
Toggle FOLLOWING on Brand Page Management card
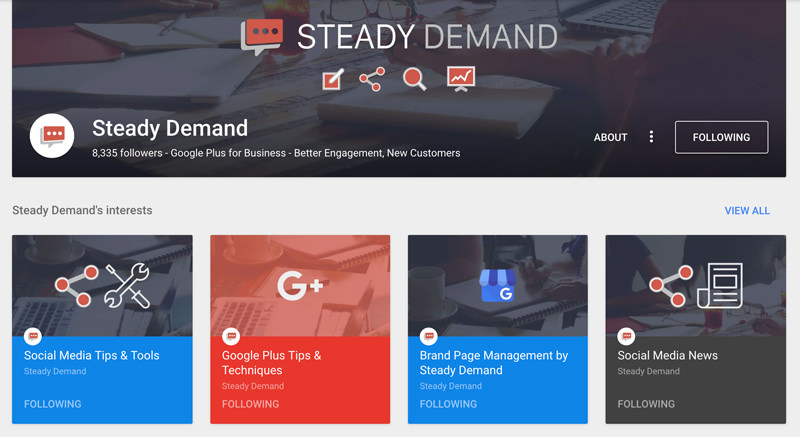coord(448,404)
